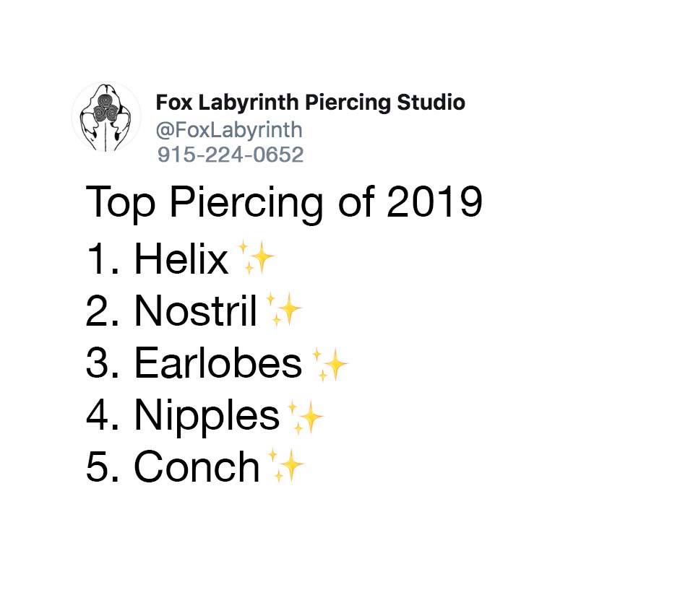Click the list number "3." before Earlobes

[103, 363]
